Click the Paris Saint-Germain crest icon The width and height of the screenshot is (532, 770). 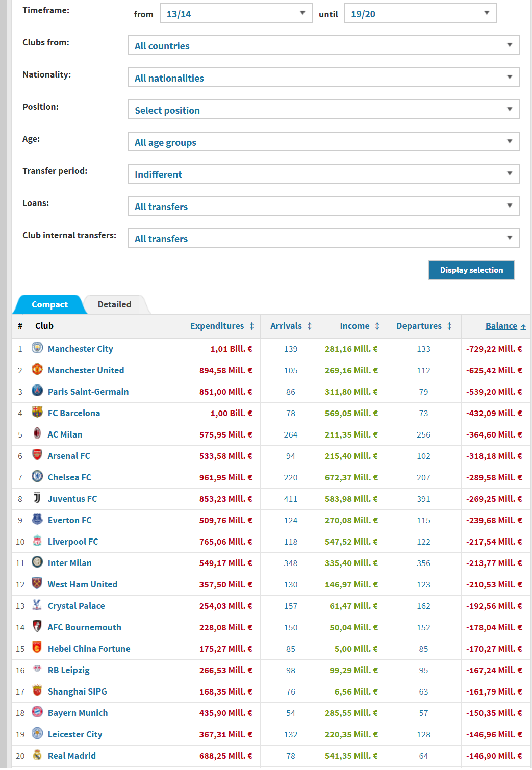coord(37,391)
